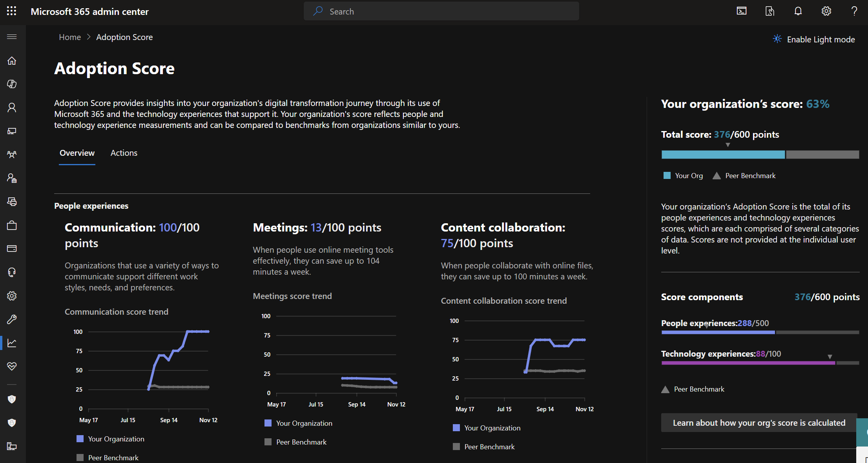Image resolution: width=868 pixels, height=463 pixels.
Task: Open the Copilot icon in sidebar
Action: (x=12, y=84)
